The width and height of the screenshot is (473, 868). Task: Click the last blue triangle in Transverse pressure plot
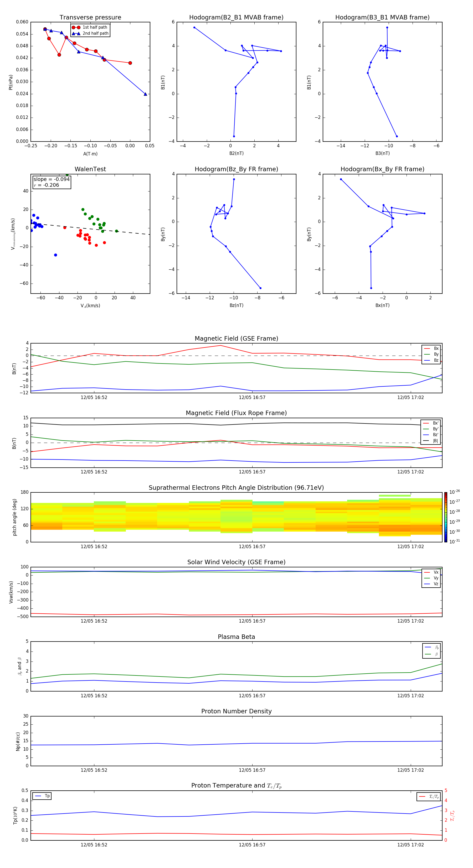(145, 94)
